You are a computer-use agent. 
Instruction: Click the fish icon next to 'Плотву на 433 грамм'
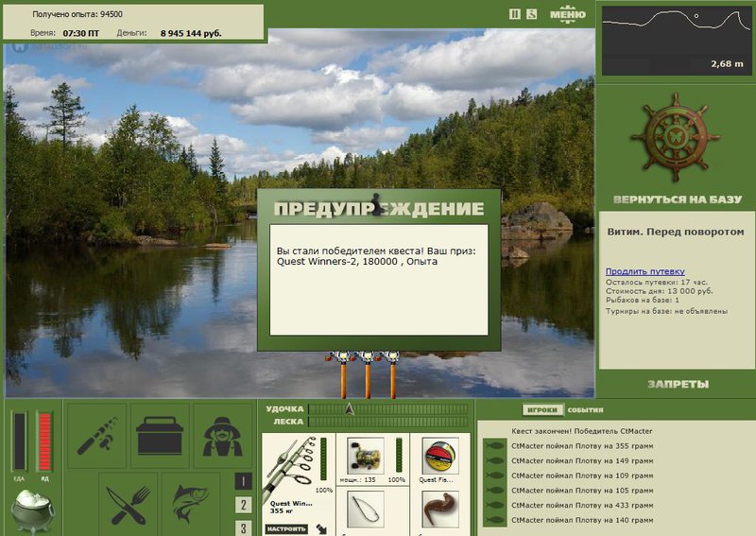[x=494, y=505]
